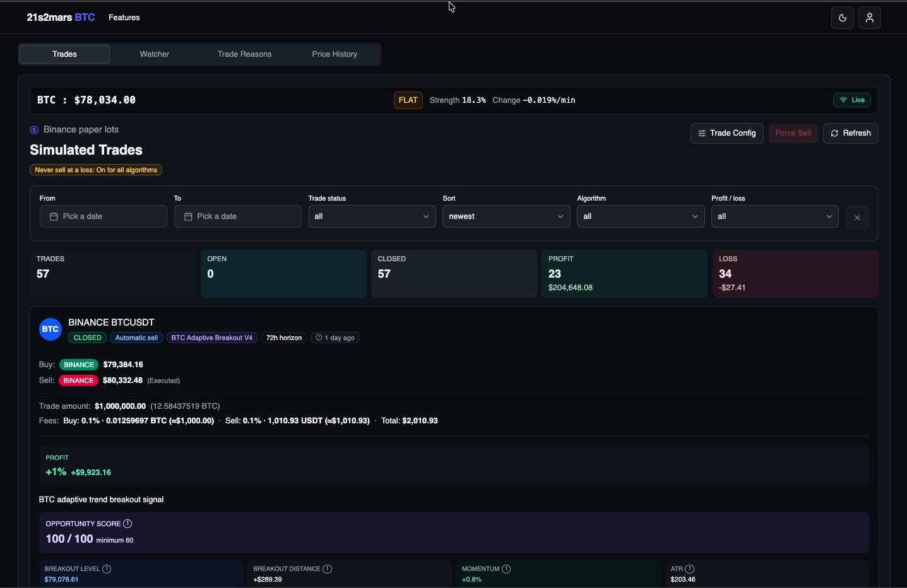Click the FLAT trend badge
Viewport: 907px width, 588px height.
point(408,100)
